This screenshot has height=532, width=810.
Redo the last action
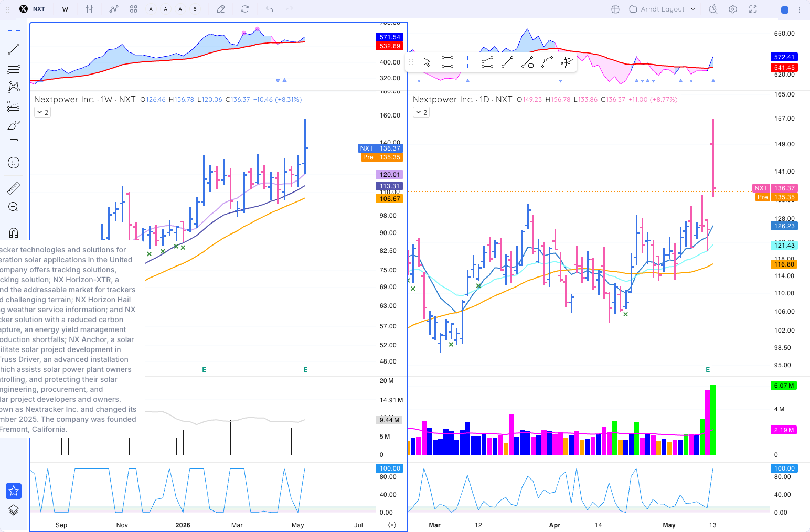point(289,9)
